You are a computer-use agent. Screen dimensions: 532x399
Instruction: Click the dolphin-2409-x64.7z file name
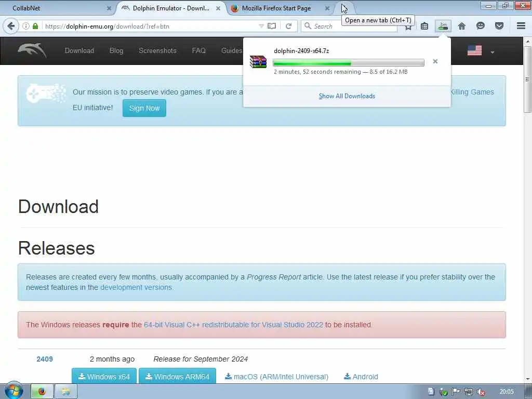click(301, 51)
